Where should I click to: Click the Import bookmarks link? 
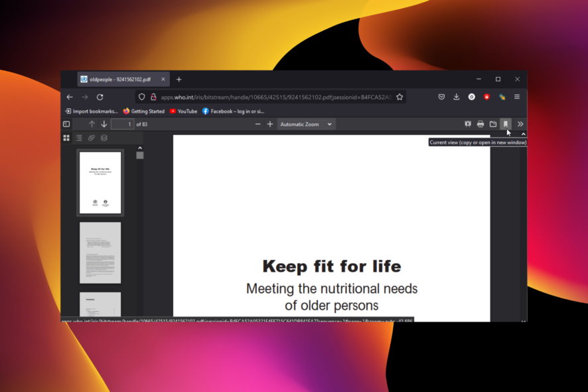tap(92, 111)
